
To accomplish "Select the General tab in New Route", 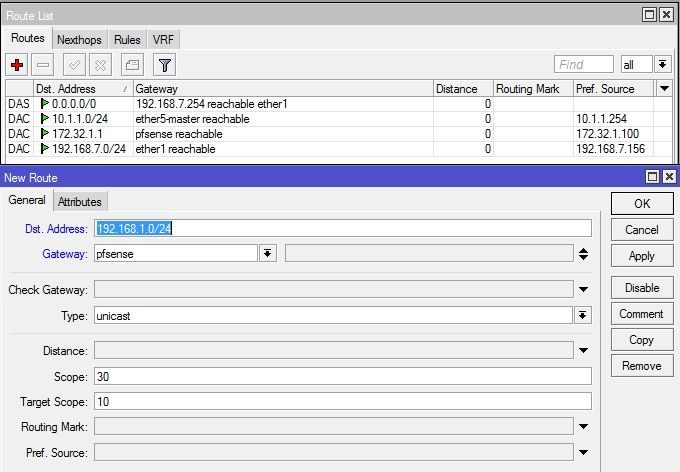I will coord(27,200).
